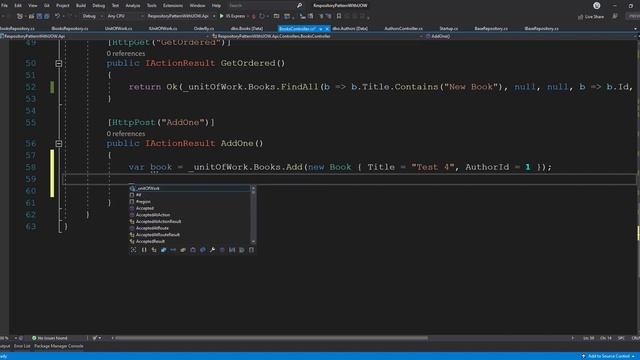640x360 pixels.
Task: Switch to the BaseRepository.cs tab
Action: [x=491, y=29]
